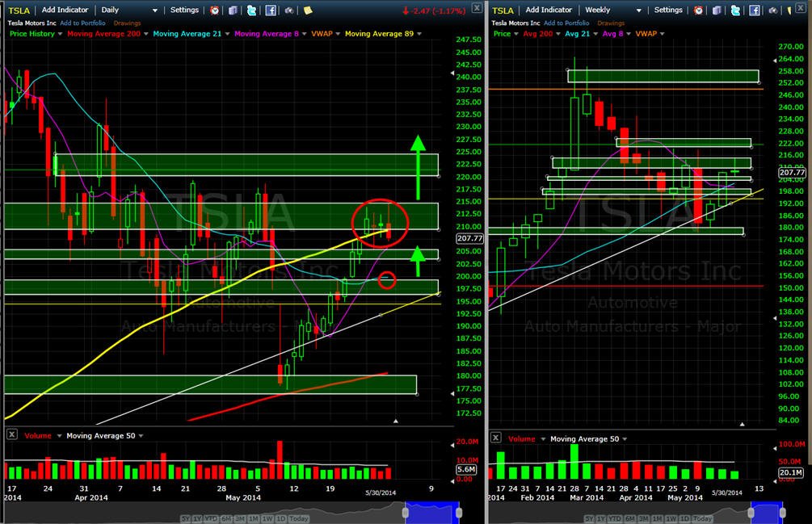812x524 pixels.
Task: Close the Weekly chart Volume panel with X
Action: pos(495,438)
